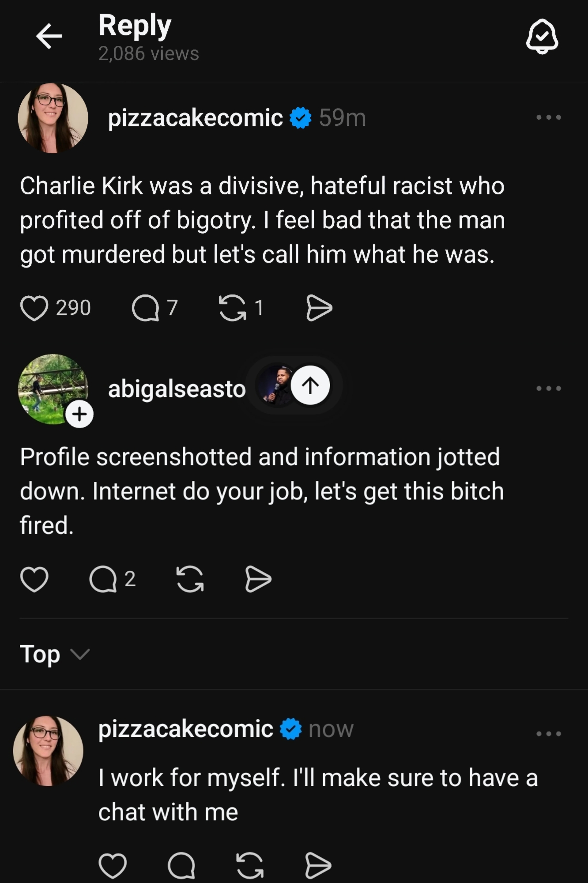Follow abigalseasto using the plus badge
The width and height of the screenshot is (588, 883).
(x=79, y=414)
